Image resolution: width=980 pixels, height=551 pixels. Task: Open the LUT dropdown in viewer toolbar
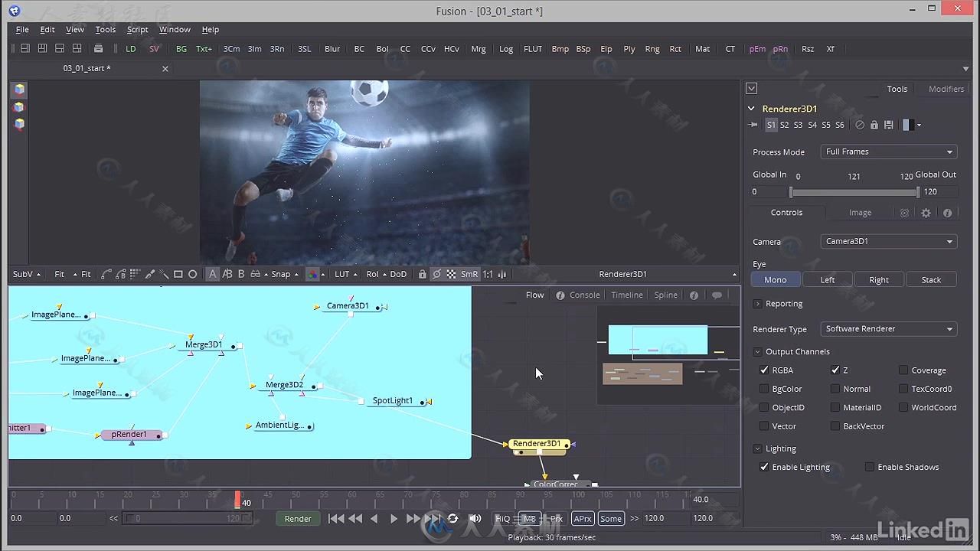[345, 274]
